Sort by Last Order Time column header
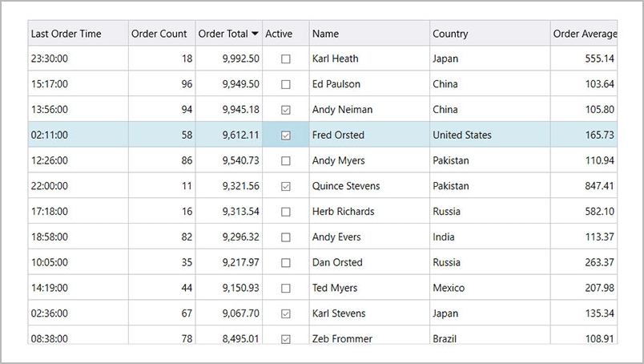Image resolution: width=644 pixels, height=364 pixels. 66,34
